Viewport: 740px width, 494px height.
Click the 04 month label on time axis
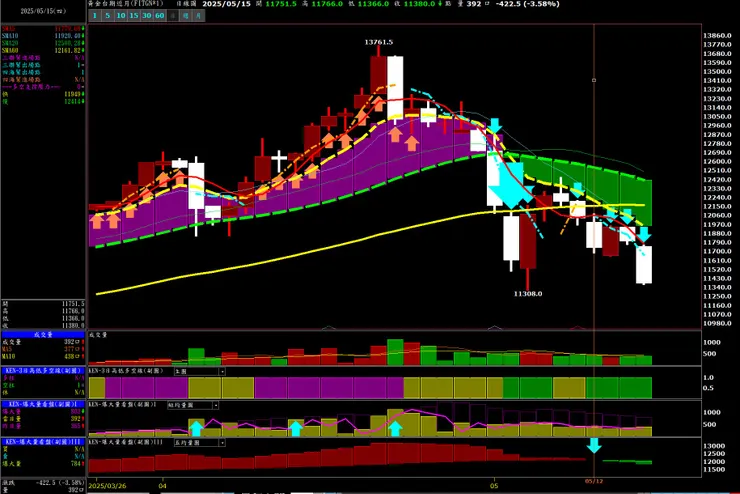162,486
